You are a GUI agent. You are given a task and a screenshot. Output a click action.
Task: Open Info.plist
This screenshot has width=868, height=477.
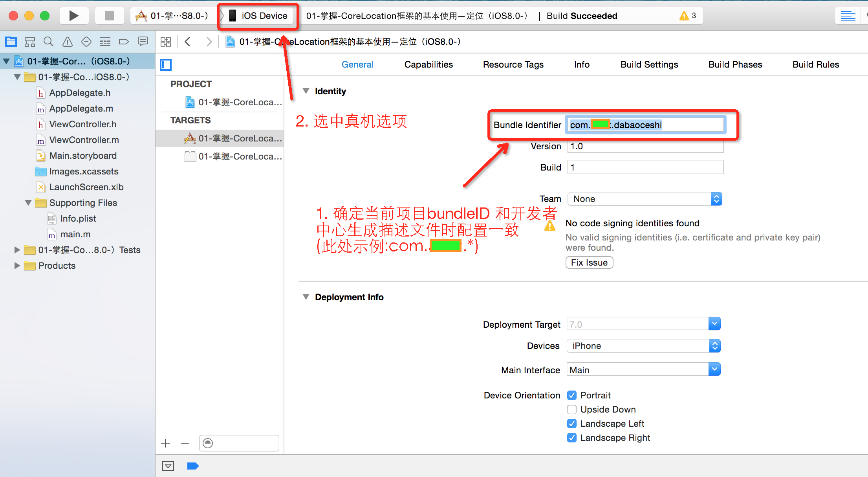(x=77, y=218)
